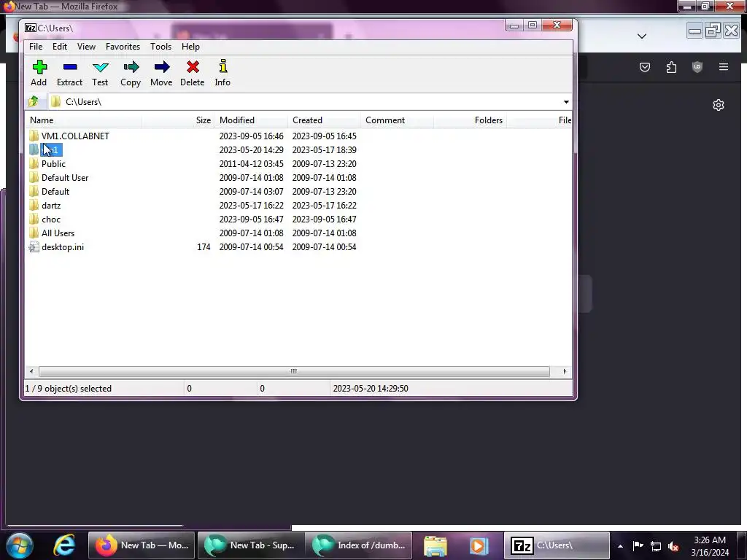Launch Internet Explorer from taskbar
The height and width of the screenshot is (560, 747).
point(64,545)
